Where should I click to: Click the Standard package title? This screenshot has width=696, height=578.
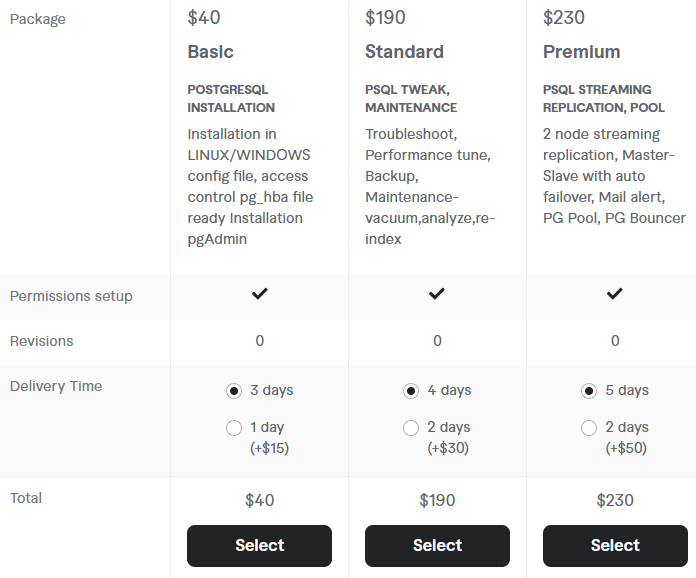coord(404,52)
